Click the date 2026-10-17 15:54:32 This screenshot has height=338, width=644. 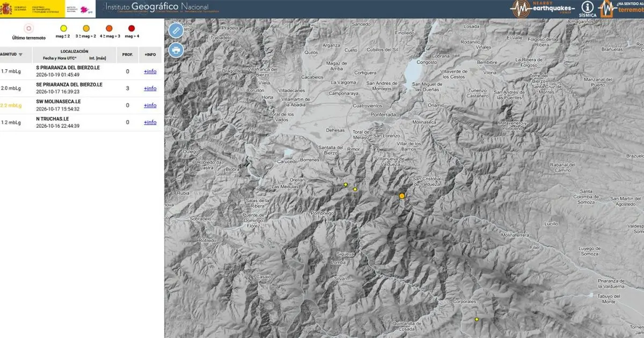[x=57, y=109]
